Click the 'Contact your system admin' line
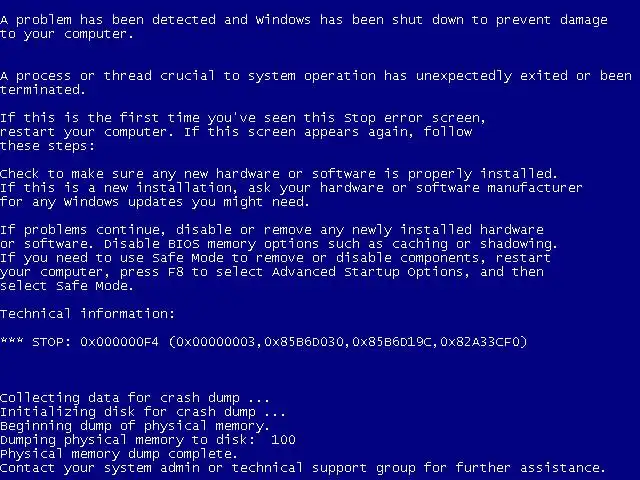640x480 pixels. pyautogui.click(x=303, y=468)
